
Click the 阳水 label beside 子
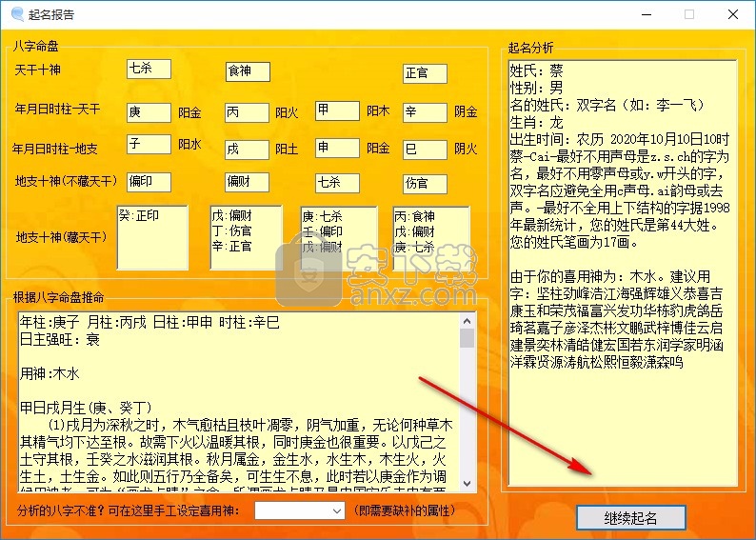point(189,144)
